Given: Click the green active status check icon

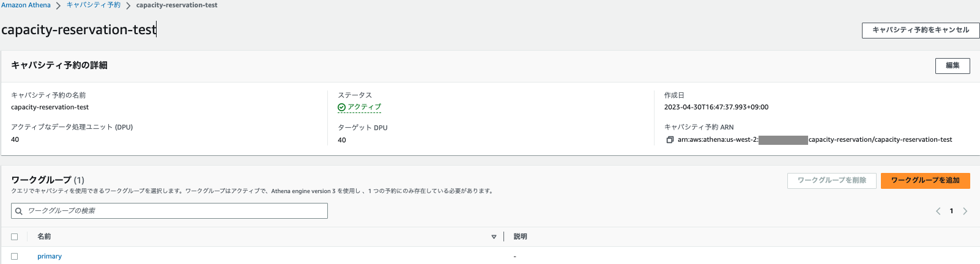Looking at the screenshot, I should pyautogui.click(x=341, y=107).
